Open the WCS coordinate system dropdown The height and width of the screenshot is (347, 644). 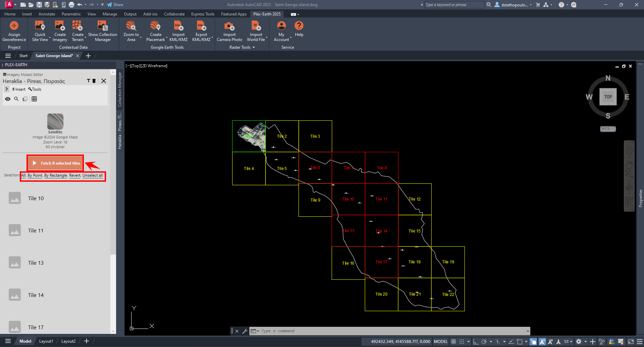(x=608, y=129)
